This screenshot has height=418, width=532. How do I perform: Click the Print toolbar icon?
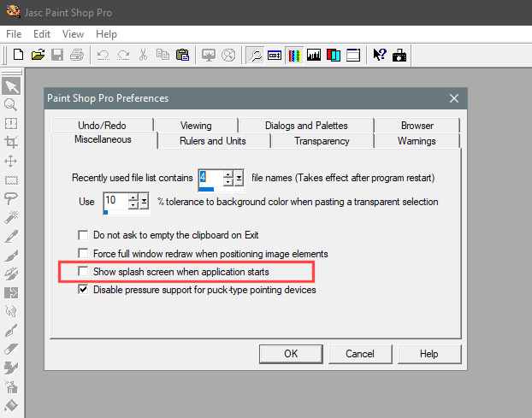77,55
